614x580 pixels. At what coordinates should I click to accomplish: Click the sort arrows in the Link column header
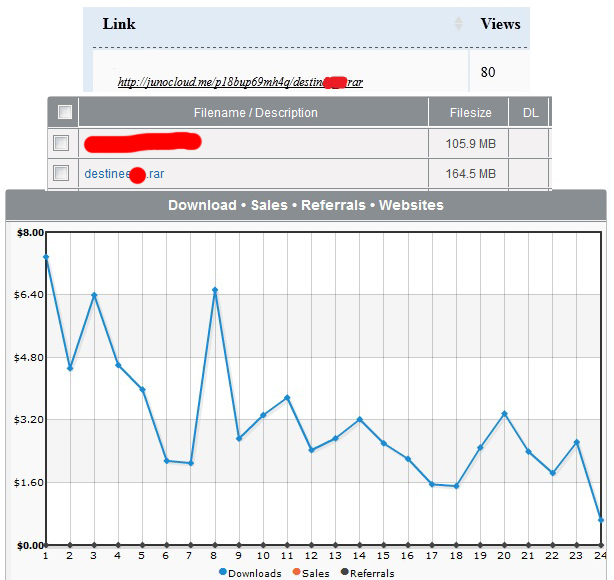pos(458,24)
